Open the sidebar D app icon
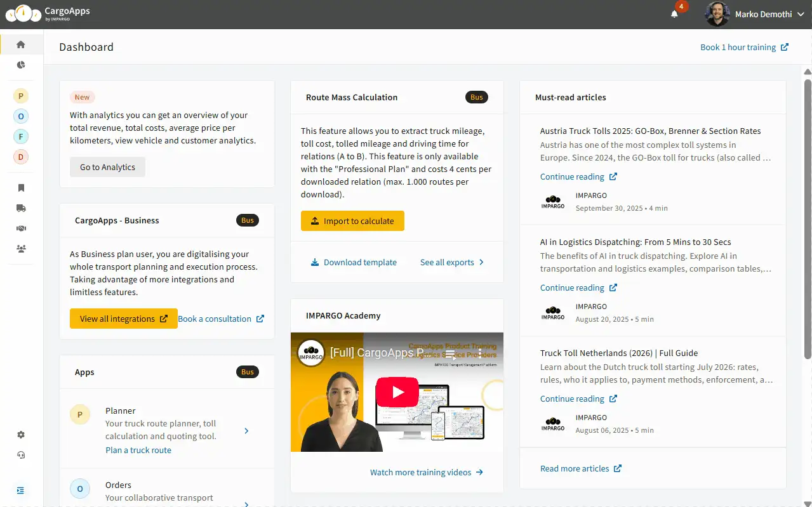 [x=21, y=157]
